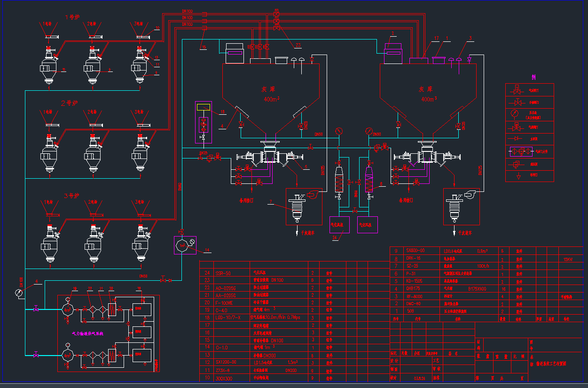Select the upper 4m³ air receiver tank
This screenshot has height=388, width=588.
pos(69,309)
